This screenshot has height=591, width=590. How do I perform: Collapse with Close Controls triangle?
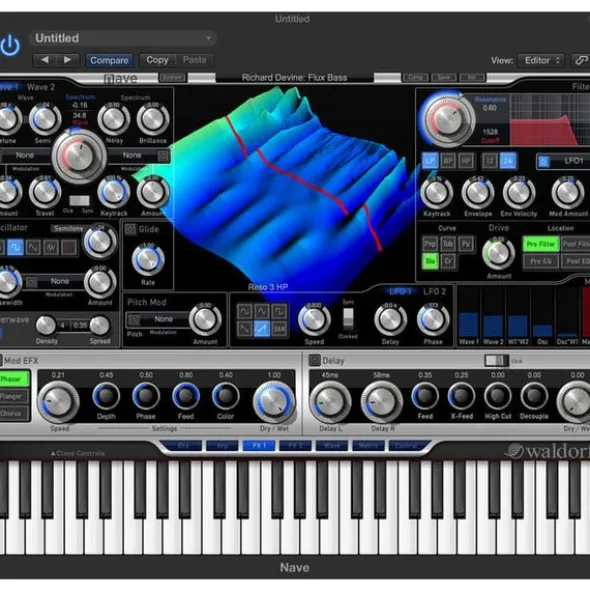(x=53, y=453)
